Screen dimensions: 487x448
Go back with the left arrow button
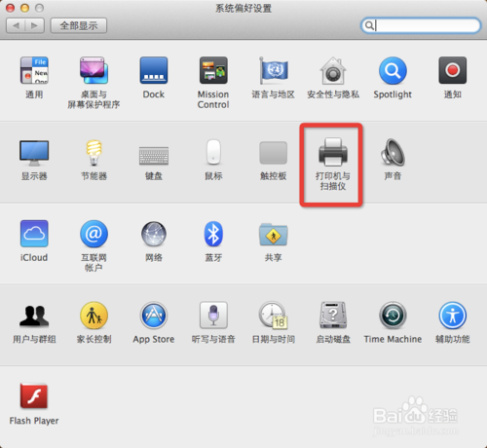click(x=16, y=25)
